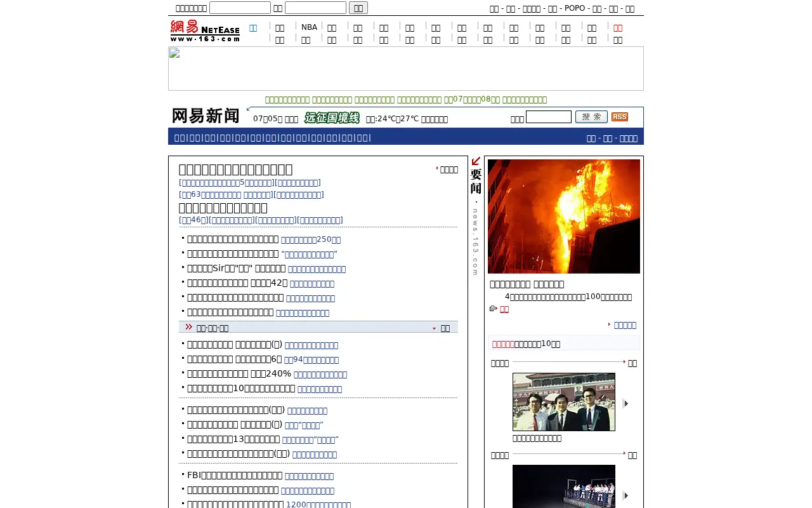Screen dimensions: 812x508
Task: Click the headline containing number 13
Action: 233,439
